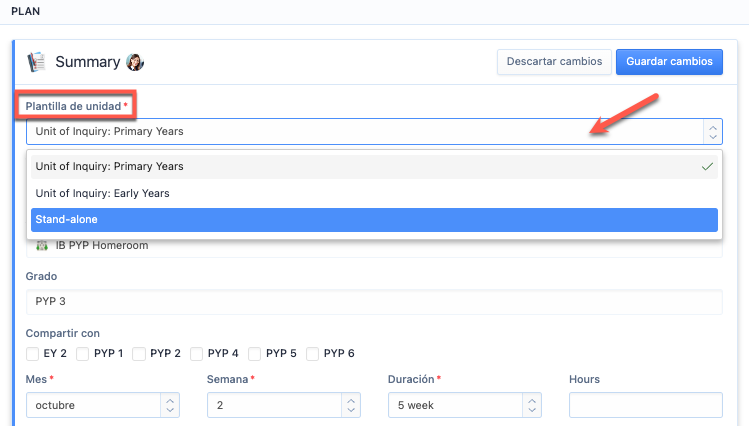The image size is (749, 426).
Task: Choose Unit of Inquiry: Early Years option
Action: point(374,193)
